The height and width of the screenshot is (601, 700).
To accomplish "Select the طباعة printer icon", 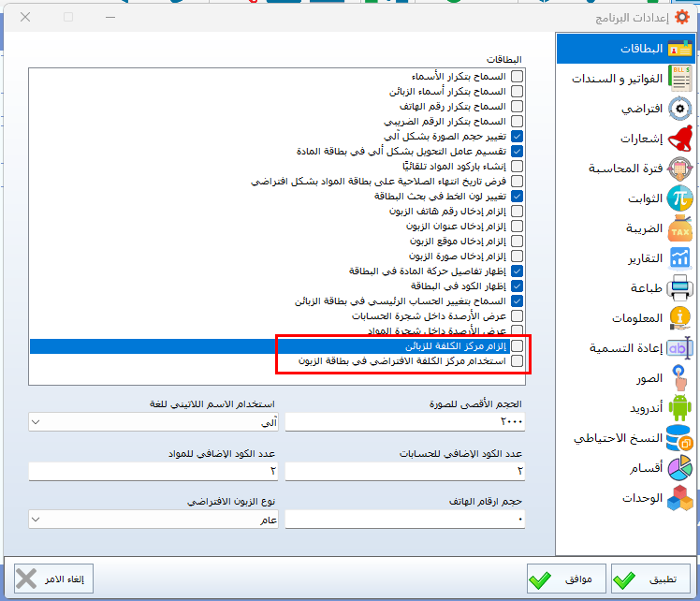I will click(680, 288).
